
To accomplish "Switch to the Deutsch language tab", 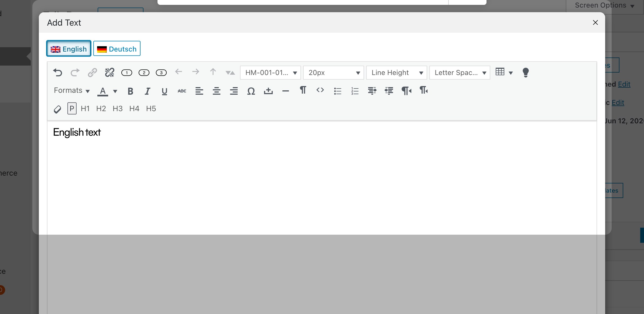I will [117, 49].
